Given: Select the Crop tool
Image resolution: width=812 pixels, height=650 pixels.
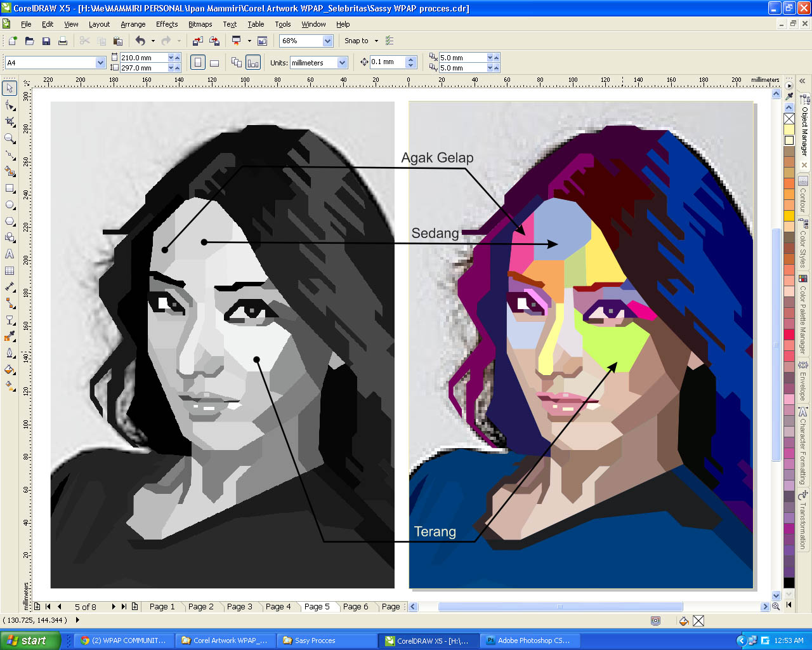Looking at the screenshot, I should (x=10, y=121).
